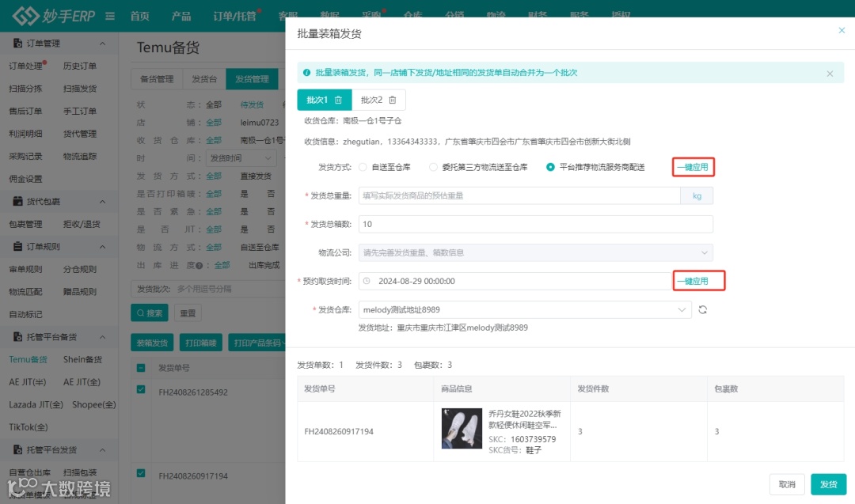Delete 批次1 with its trash icon
855x504 pixels.
pyautogui.click(x=338, y=100)
